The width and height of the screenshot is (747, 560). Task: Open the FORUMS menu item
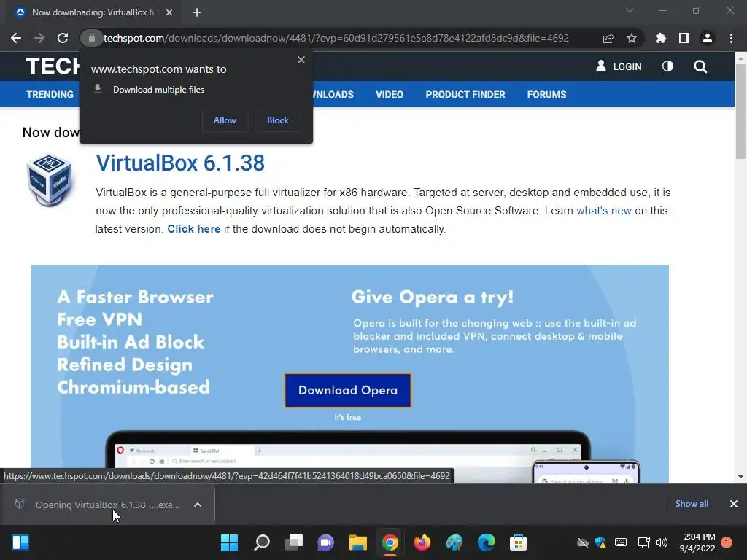(x=546, y=94)
